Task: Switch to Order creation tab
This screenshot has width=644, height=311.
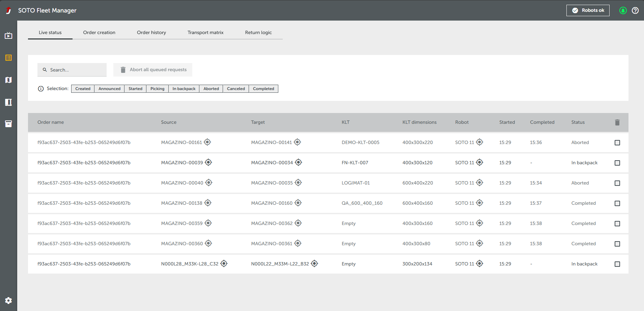Action: pyautogui.click(x=99, y=32)
